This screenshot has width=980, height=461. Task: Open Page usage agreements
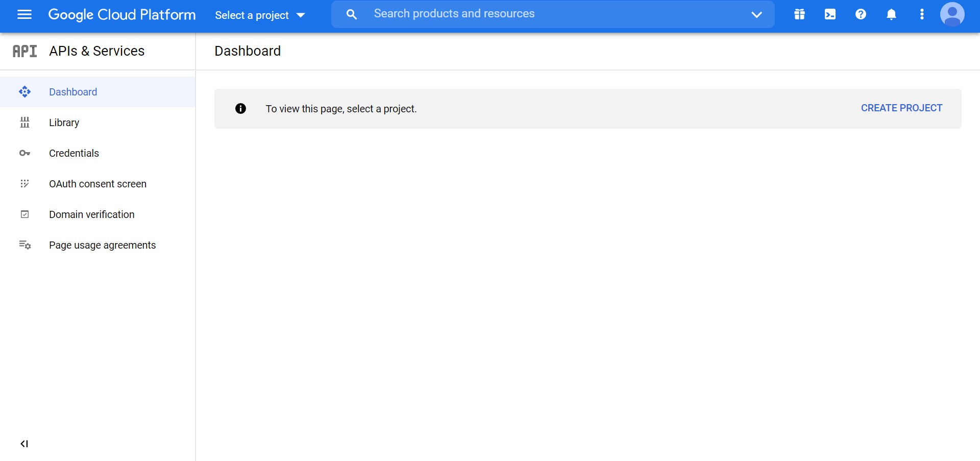pyautogui.click(x=97, y=245)
